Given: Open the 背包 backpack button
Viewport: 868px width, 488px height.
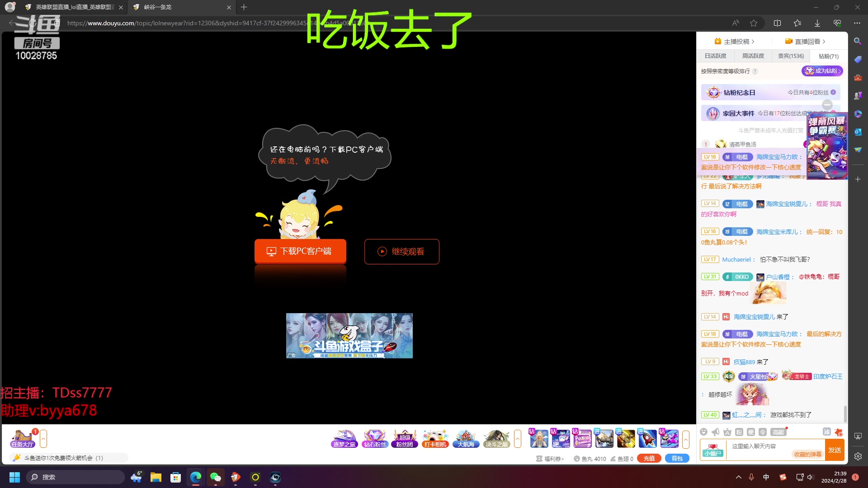Looking at the screenshot, I should pos(677,458).
